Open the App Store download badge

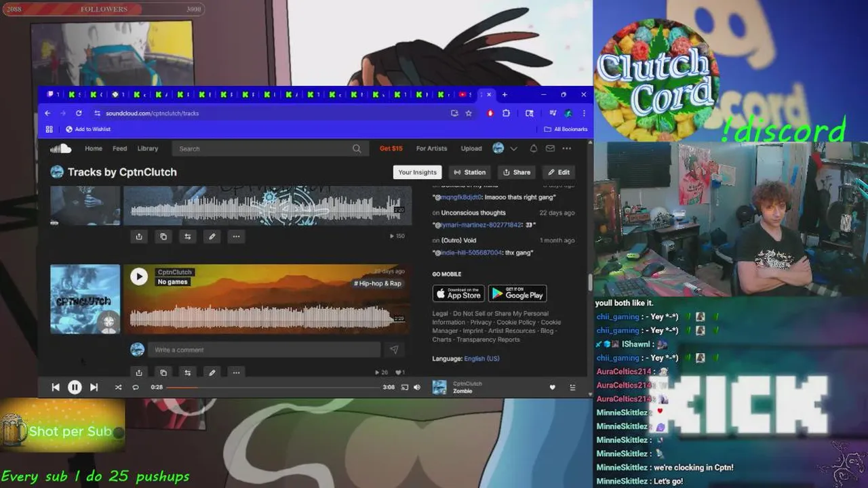click(458, 293)
